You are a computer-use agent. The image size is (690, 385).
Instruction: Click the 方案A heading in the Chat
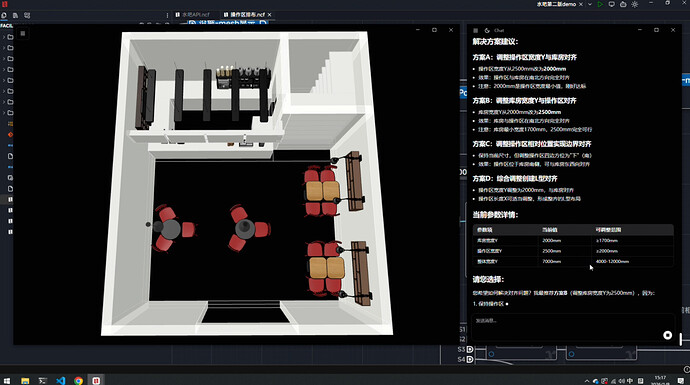click(x=524, y=57)
